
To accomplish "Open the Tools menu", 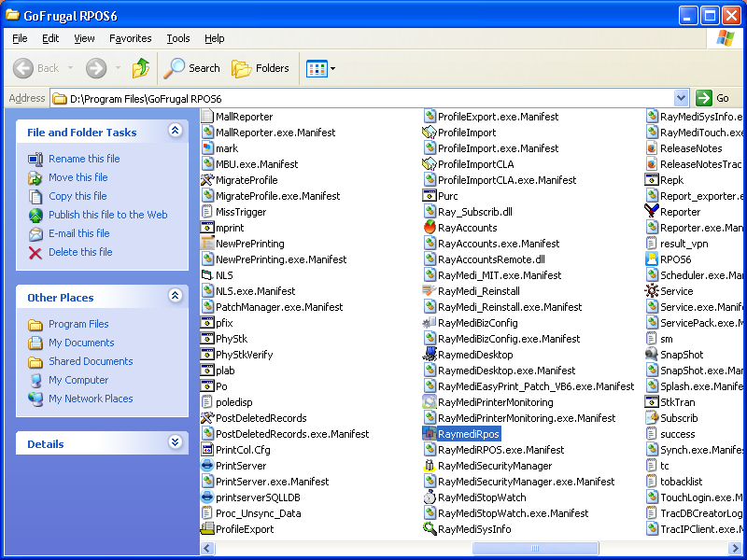I will click(x=178, y=38).
